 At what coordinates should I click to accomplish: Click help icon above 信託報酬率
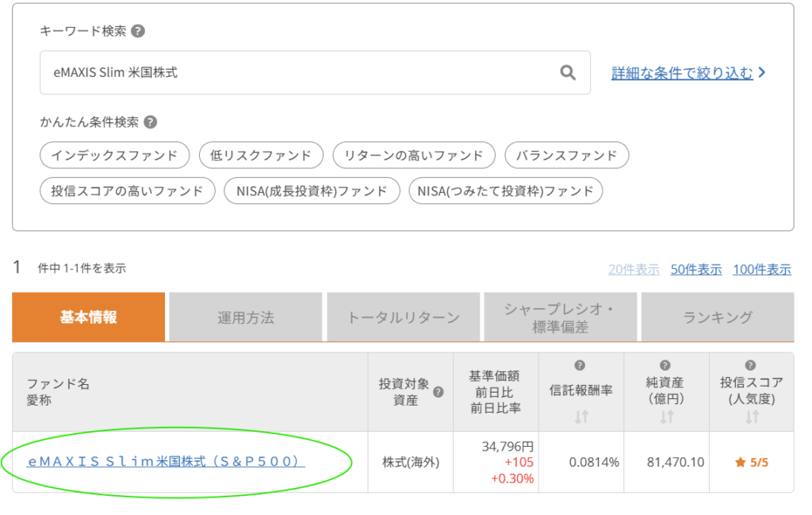[x=580, y=365]
